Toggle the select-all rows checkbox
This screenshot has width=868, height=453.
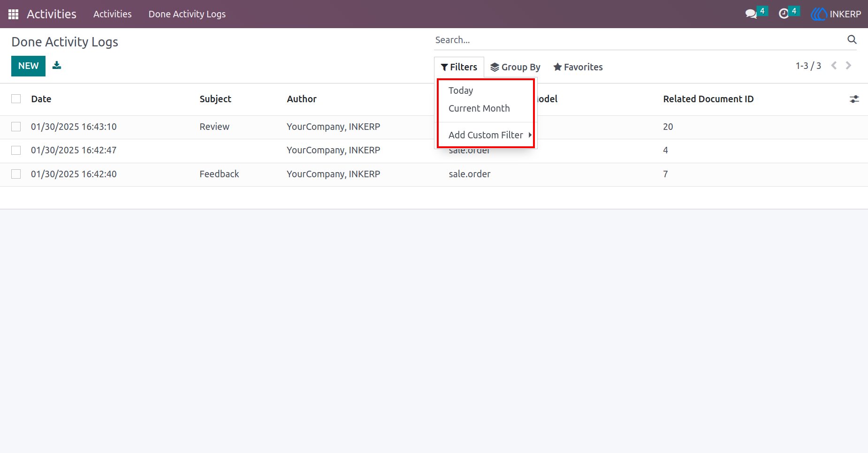click(16, 98)
